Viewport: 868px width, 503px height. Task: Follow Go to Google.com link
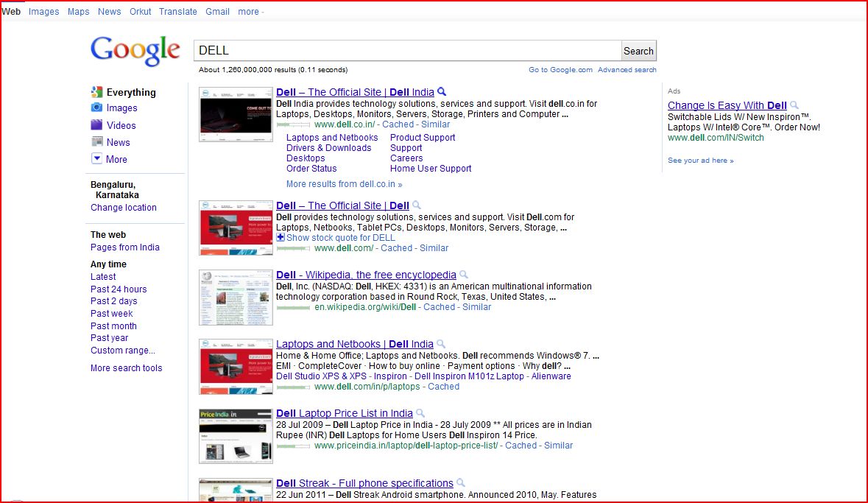point(560,70)
